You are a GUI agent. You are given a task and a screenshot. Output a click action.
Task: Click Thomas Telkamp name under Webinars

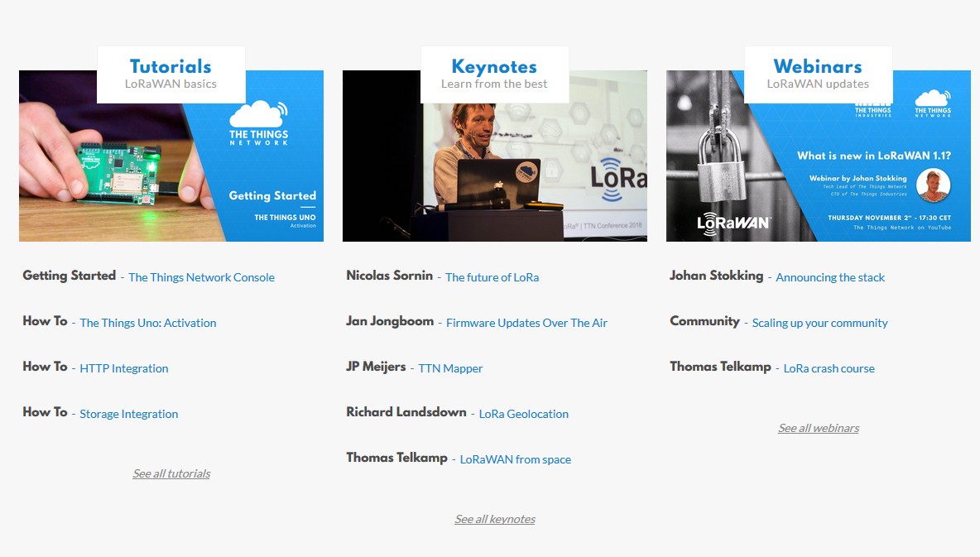pyautogui.click(x=721, y=367)
